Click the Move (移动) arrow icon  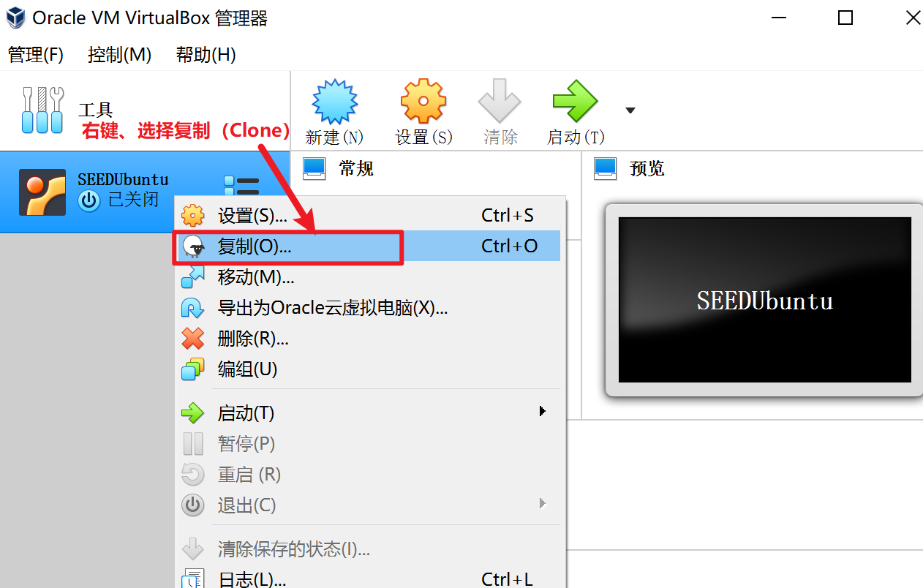192,277
